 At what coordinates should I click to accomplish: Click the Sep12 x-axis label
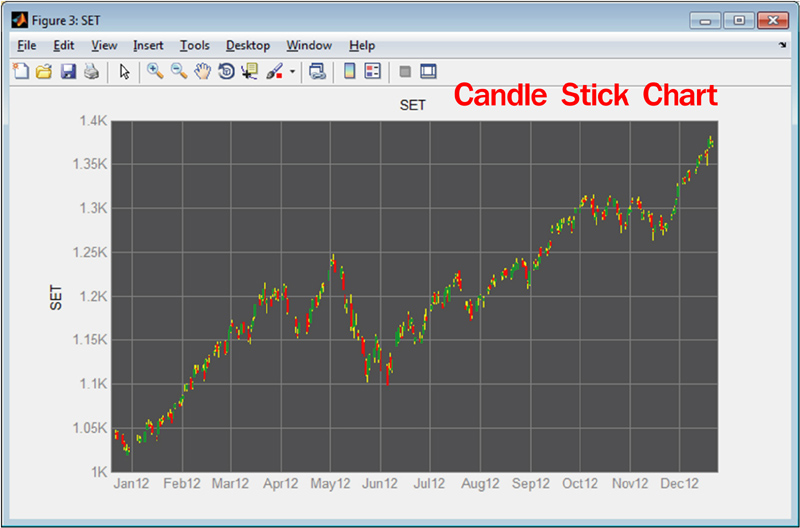pos(531,484)
